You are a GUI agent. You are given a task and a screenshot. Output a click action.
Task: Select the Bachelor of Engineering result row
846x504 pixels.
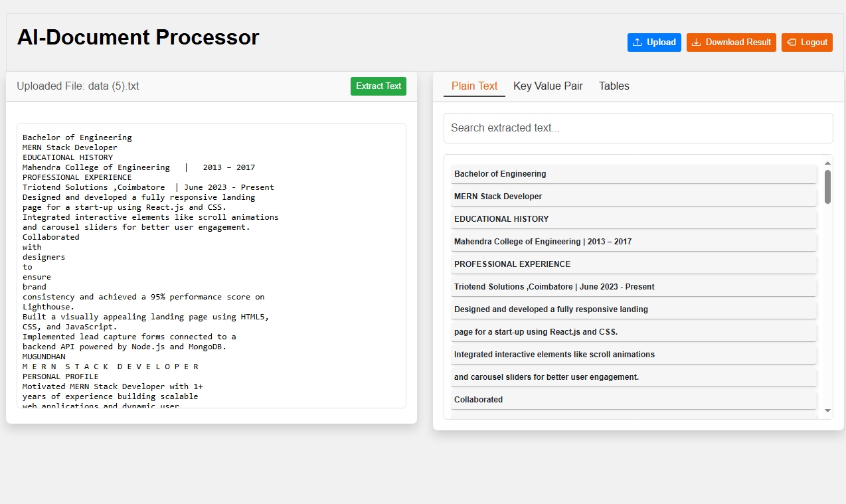click(x=633, y=174)
